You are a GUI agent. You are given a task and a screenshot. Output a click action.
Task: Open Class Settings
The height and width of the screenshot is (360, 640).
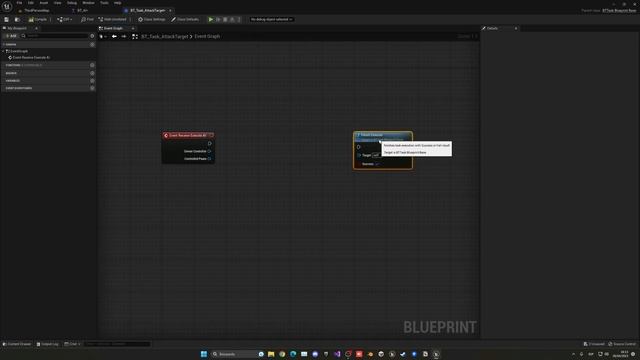coord(152,19)
